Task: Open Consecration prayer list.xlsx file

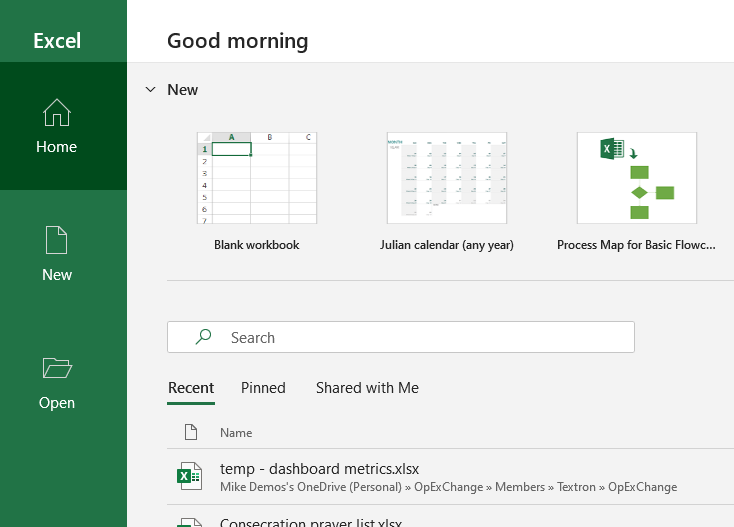Action: point(311,522)
